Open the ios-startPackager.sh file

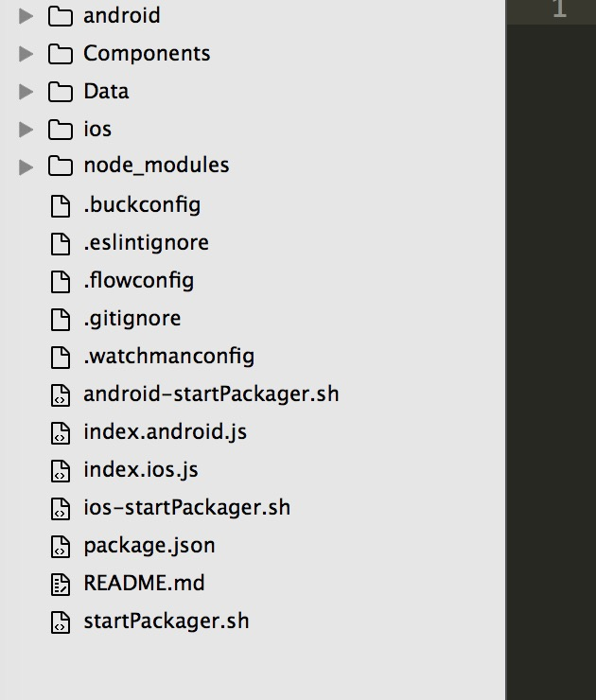(x=186, y=508)
